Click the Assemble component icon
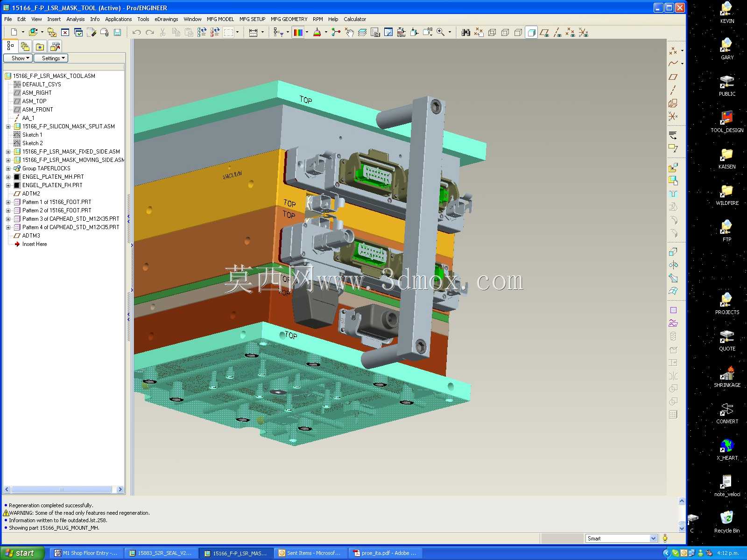 point(673,168)
